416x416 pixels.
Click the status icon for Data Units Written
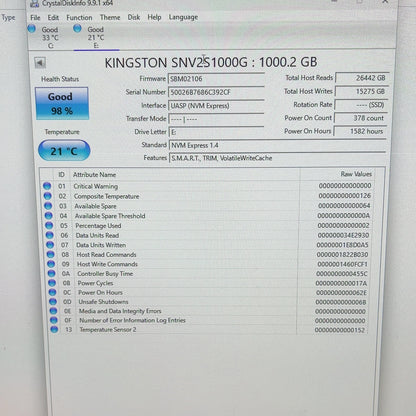pos(50,245)
